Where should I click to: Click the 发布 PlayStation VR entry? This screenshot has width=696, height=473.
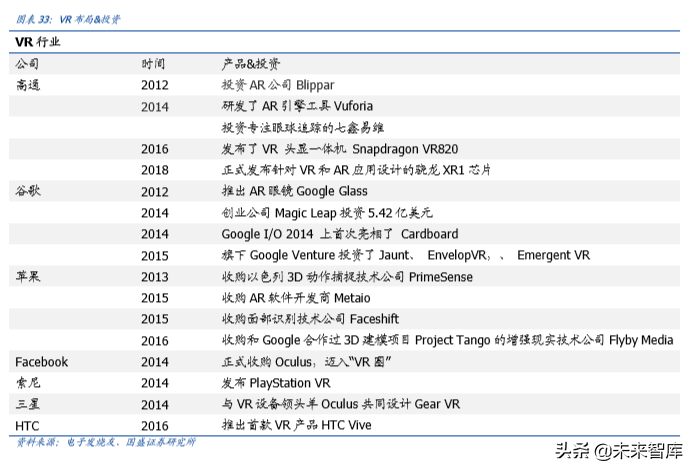point(275,383)
